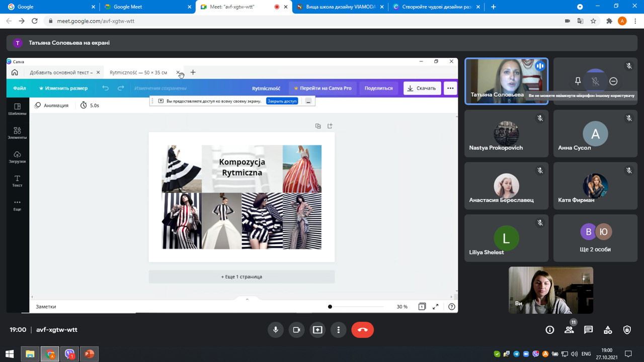Image resolution: width=644 pixels, height=362 pixels.
Task: Open chat with everyone icon
Action: tap(588, 330)
